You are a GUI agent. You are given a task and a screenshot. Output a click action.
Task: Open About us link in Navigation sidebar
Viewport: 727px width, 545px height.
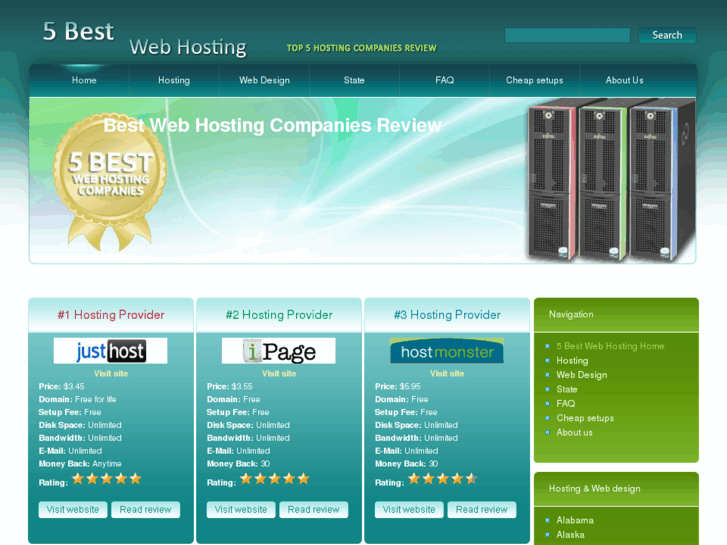[x=574, y=432]
